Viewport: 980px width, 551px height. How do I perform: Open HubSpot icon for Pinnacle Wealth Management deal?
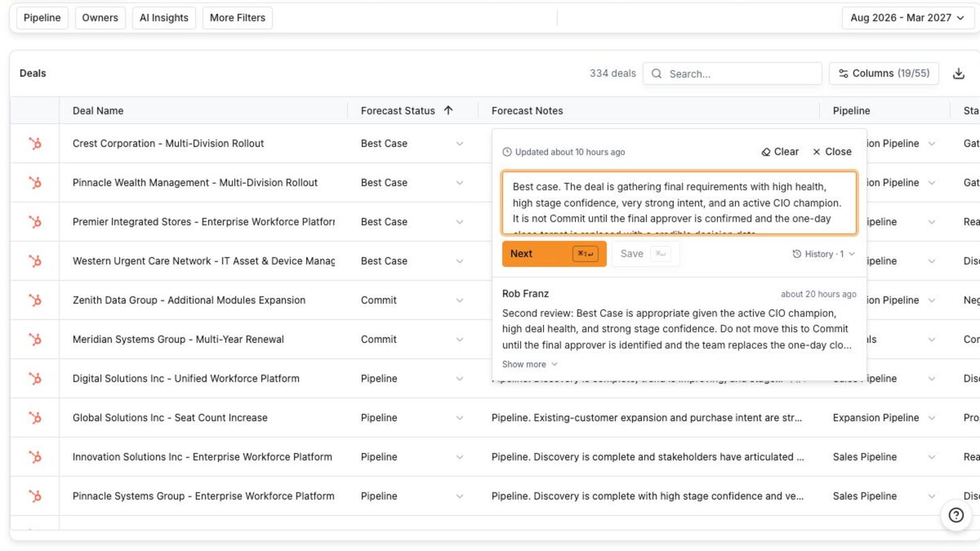(35, 183)
